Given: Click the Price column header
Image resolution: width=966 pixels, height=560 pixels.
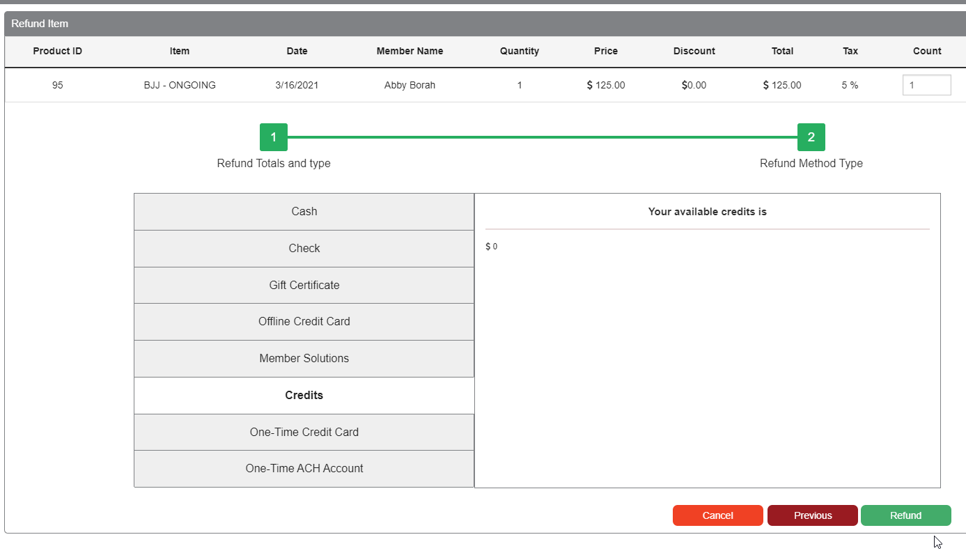Looking at the screenshot, I should coord(605,51).
